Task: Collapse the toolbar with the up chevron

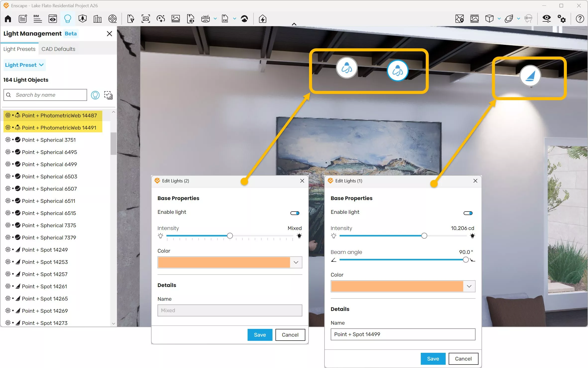Action: [294, 24]
